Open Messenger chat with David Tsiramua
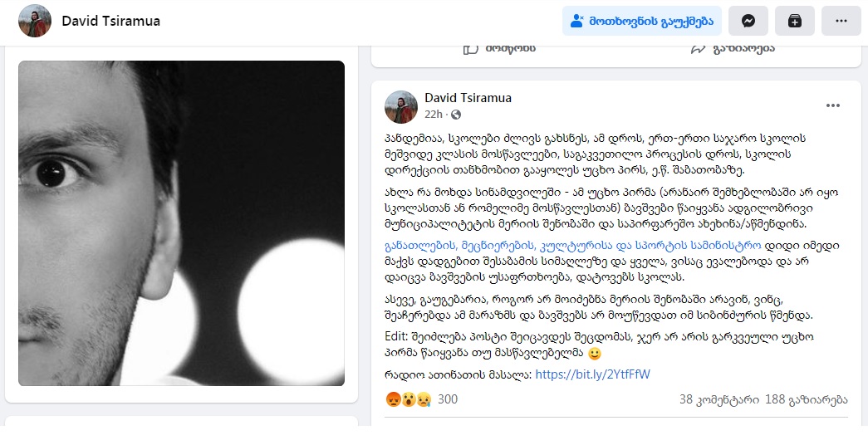Screen dimensions: 868x445 click(x=748, y=21)
